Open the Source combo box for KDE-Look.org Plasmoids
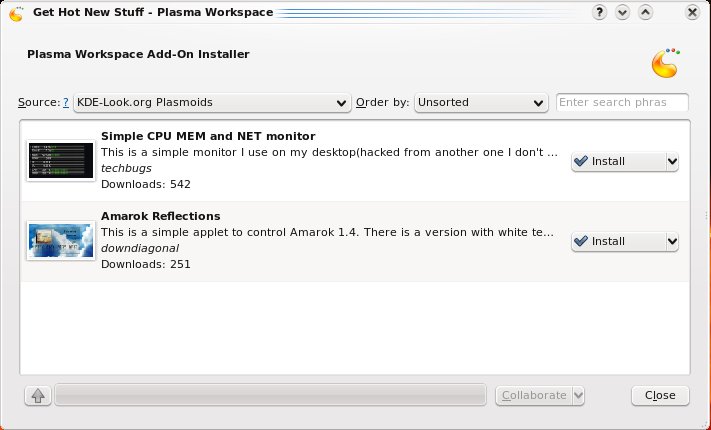The width and height of the screenshot is (711, 430). [211, 102]
